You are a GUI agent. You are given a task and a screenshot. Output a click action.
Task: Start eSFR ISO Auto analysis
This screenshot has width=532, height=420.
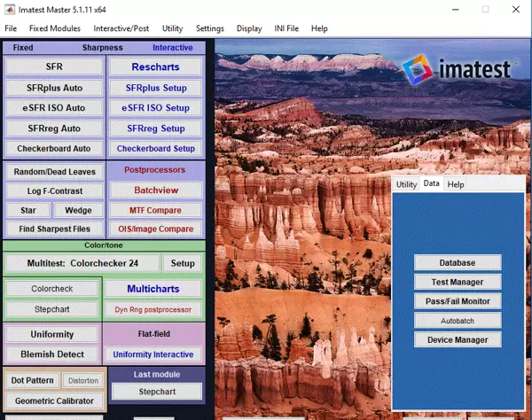coord(53,108)
